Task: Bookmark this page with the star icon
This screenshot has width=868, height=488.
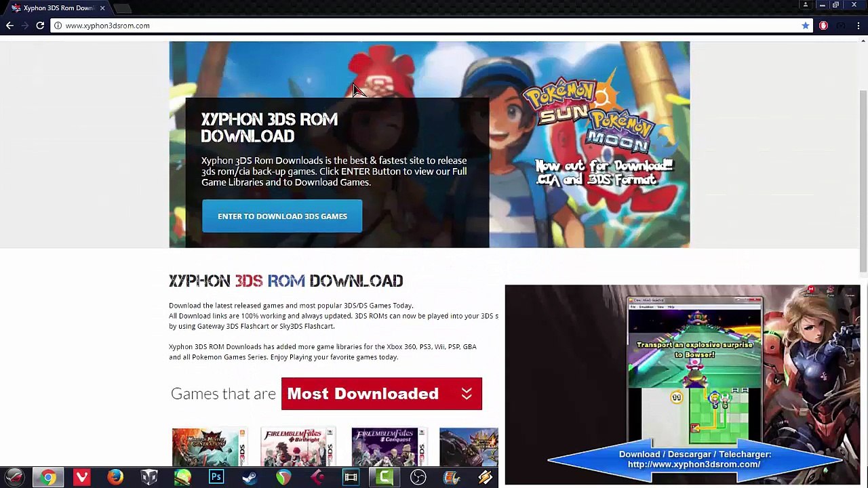Action: point(806,26)
